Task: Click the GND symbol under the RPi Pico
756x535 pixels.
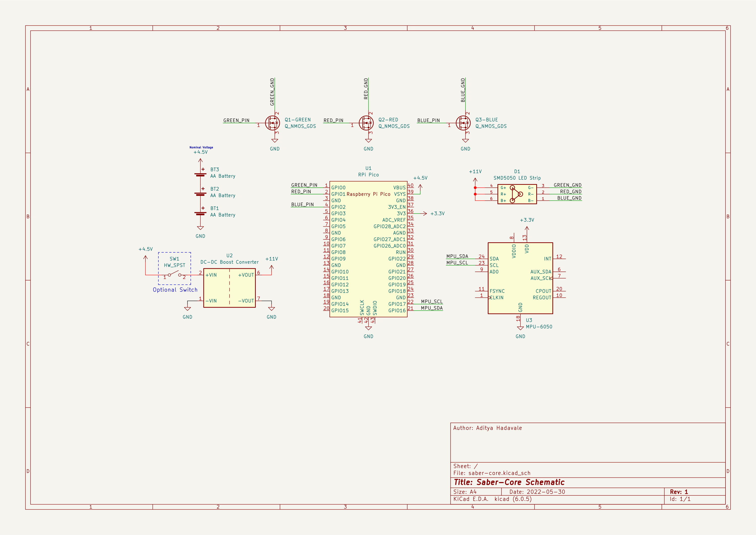Action: [x=368, y=328]
